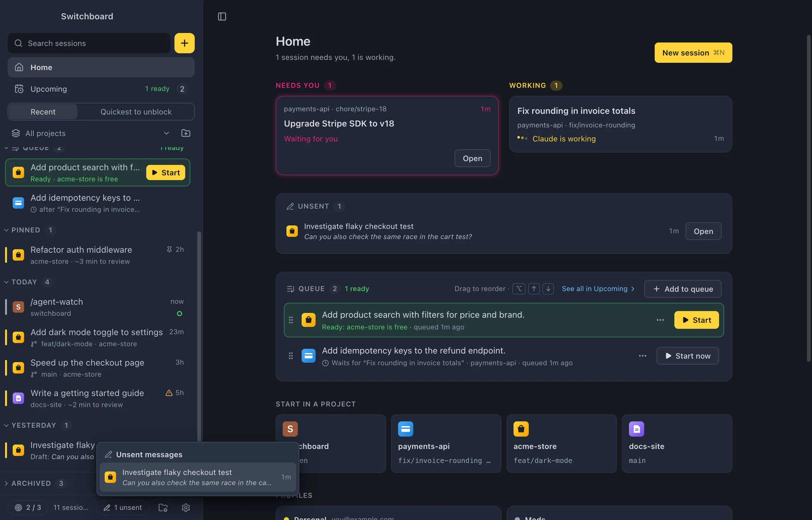Open settings gear in sidebar footer

(x=186, y=507)
